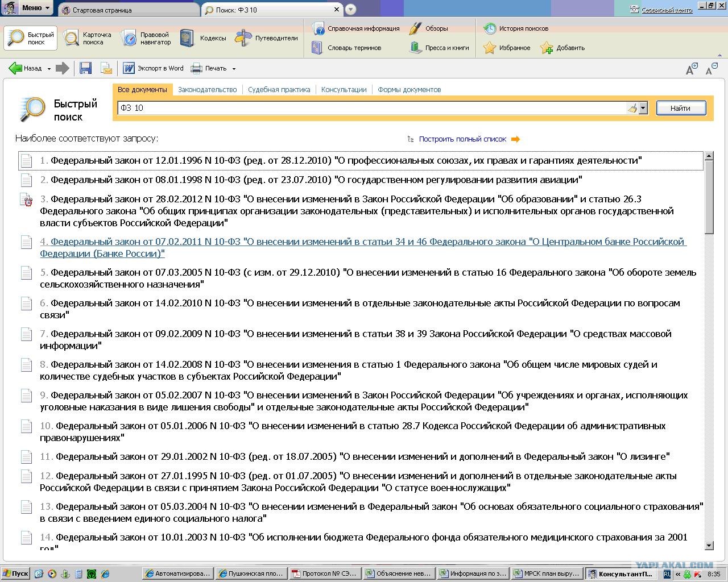
Task: Click scrollbar down arrow of results
Action: (709, 546)
